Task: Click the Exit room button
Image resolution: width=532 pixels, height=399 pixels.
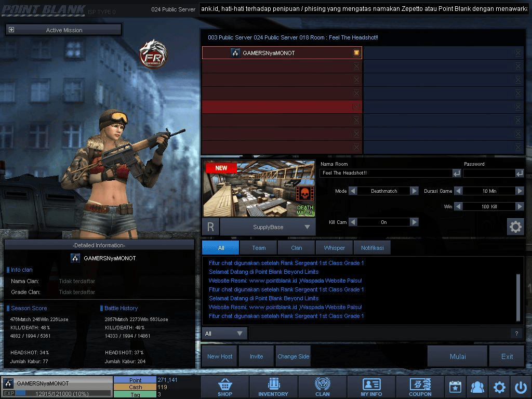Action: pos(507,356)
